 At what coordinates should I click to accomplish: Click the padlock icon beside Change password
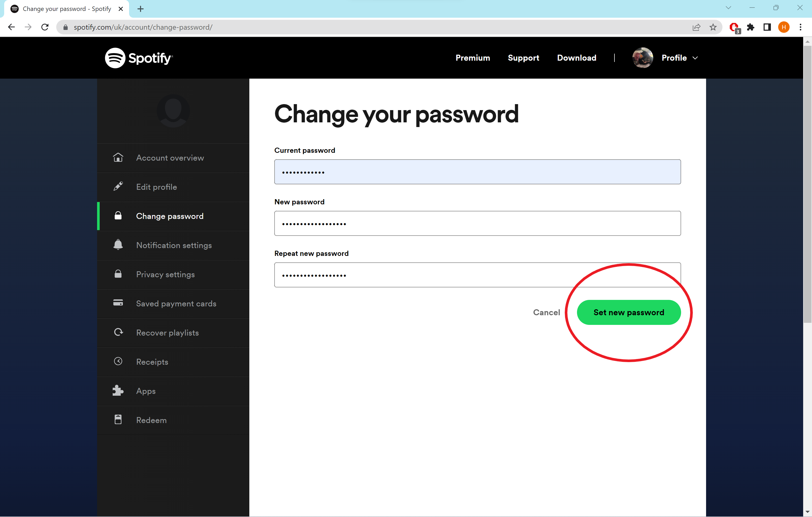point(118,216)
